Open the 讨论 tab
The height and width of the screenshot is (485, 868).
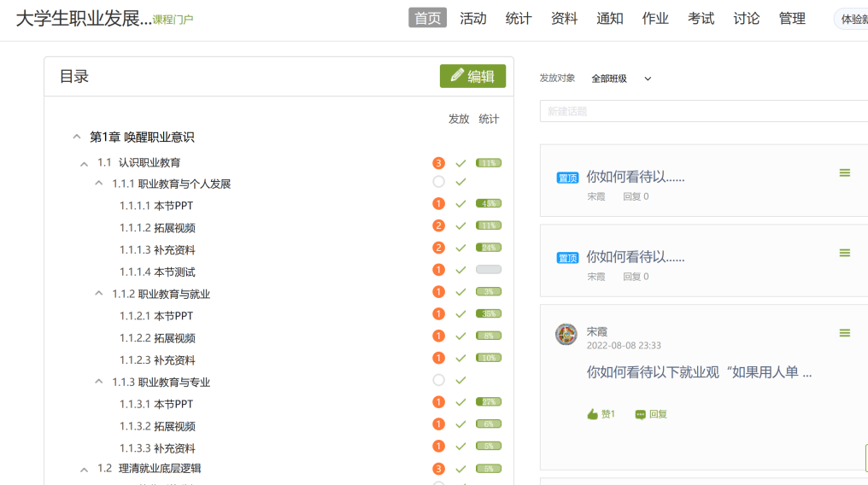pos(746,18)
